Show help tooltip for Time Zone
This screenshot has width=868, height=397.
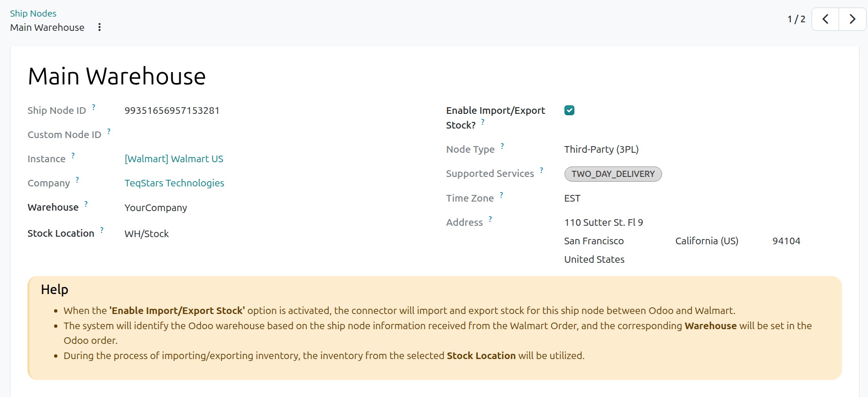(501, 195)
